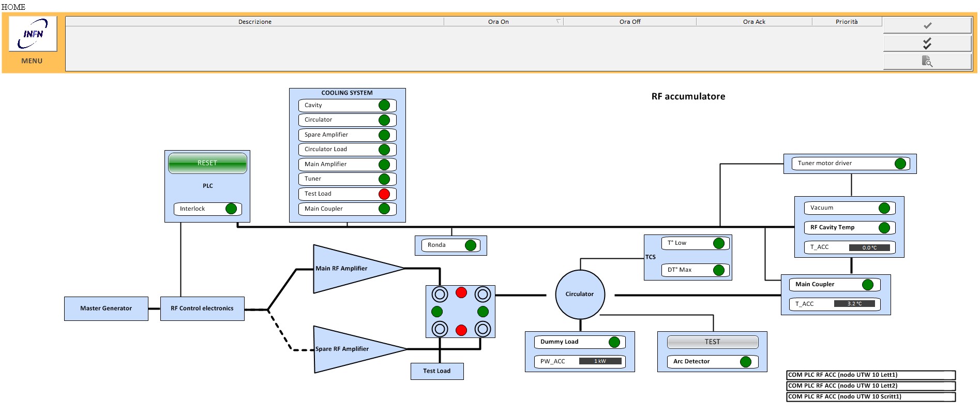Toggle the top-right coaxial switch port
This screenshot has height=412, width=980.
coord(483,295)
